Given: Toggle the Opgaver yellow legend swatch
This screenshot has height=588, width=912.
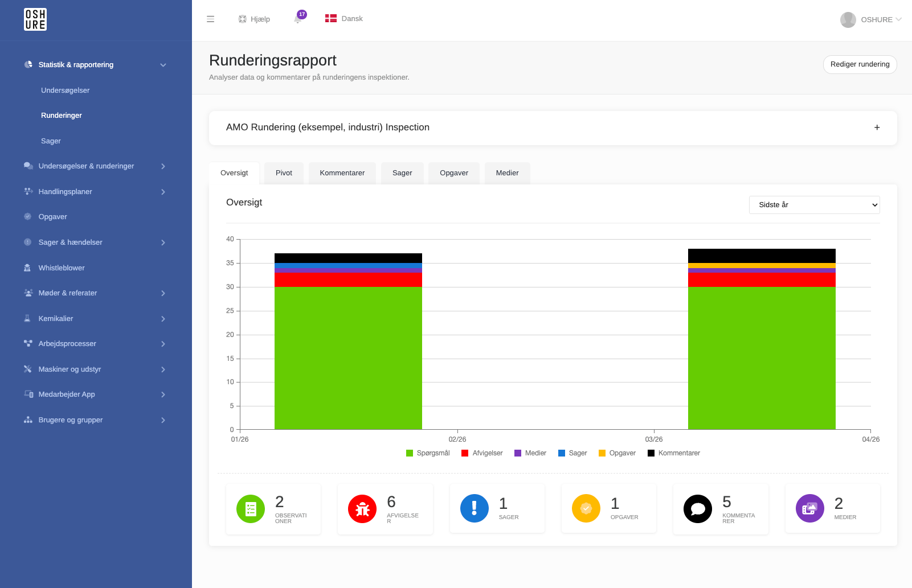Looking at the screenshot, I should [x=602, y=453].
